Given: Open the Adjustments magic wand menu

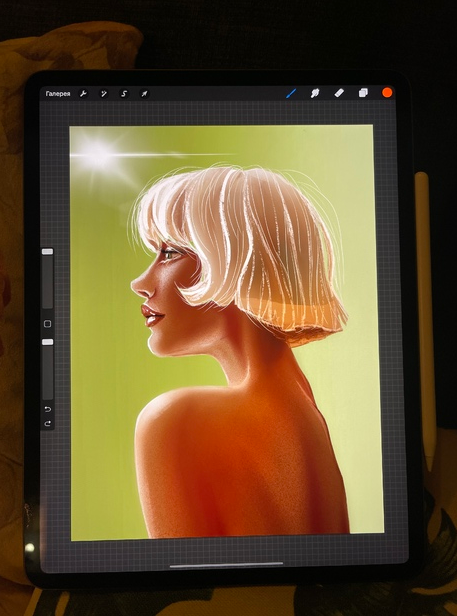Looking at the screenshot, I should (x=103, y=94).
